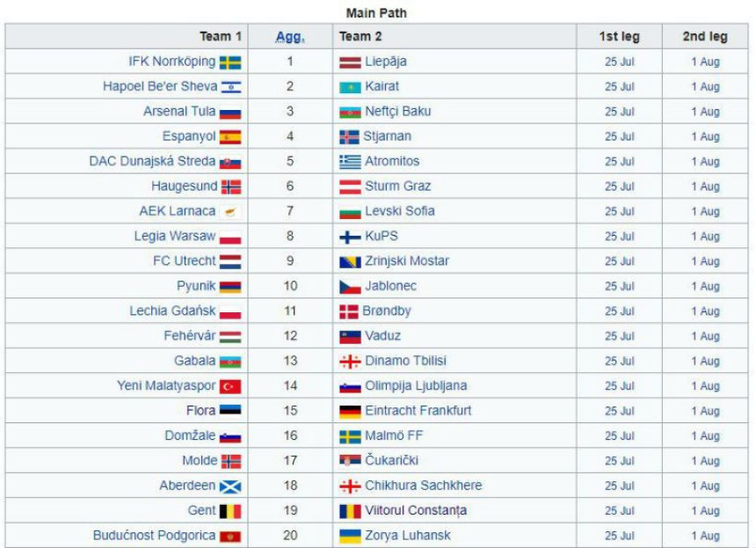
Task: Click the Ukrainian flag beside Zorya Luhansk
Action: click(350, 536)
